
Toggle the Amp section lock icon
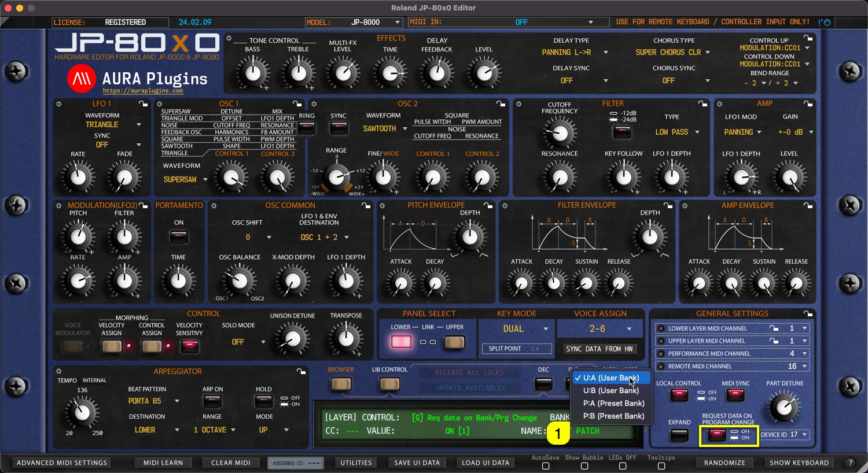808,104
